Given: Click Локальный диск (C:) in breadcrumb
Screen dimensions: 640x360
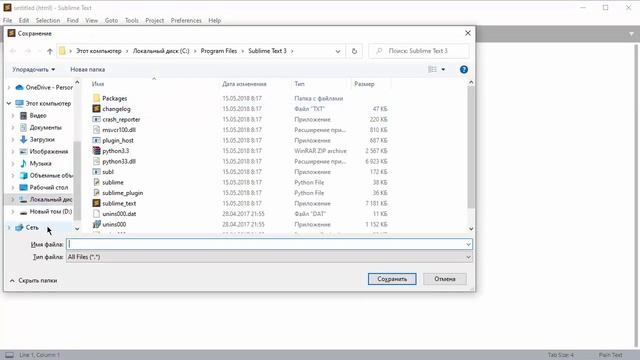Looking at the screenshot, I should coord(161,51).
